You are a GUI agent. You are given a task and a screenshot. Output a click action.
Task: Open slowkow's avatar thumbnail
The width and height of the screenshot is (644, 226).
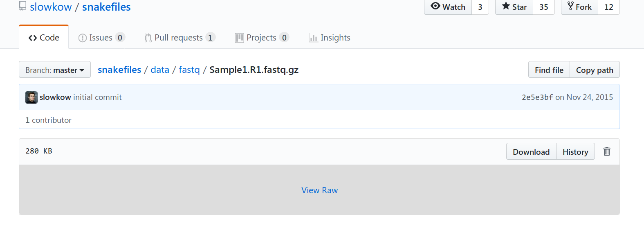click(x=31, y=97)
